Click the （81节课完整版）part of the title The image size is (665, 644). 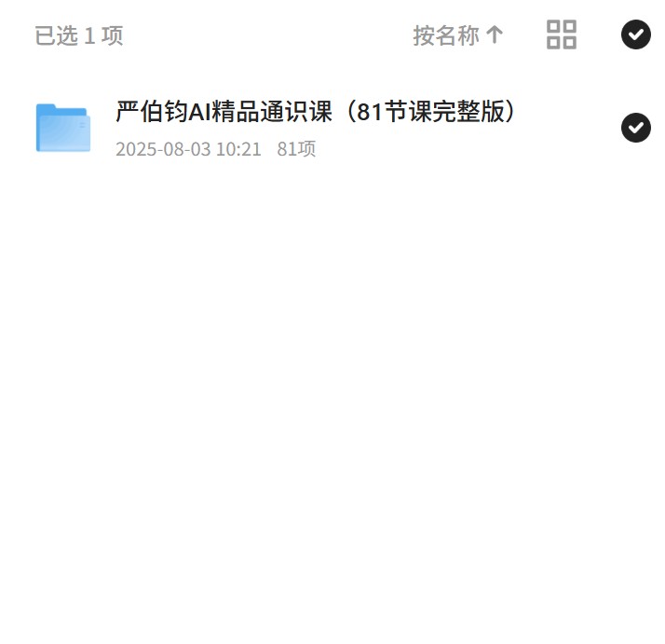pos(429,112)
